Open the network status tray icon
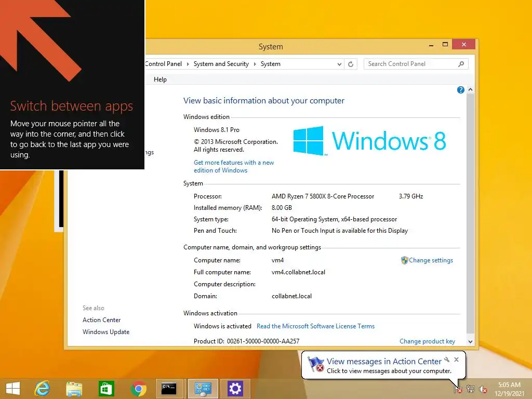 click(x=471, y=389)
